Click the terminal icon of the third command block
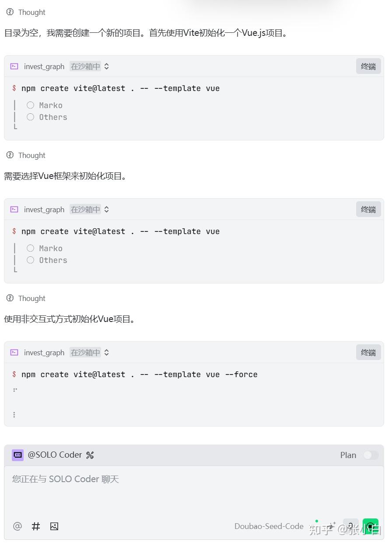392x546 pixels. pos(14,353)
